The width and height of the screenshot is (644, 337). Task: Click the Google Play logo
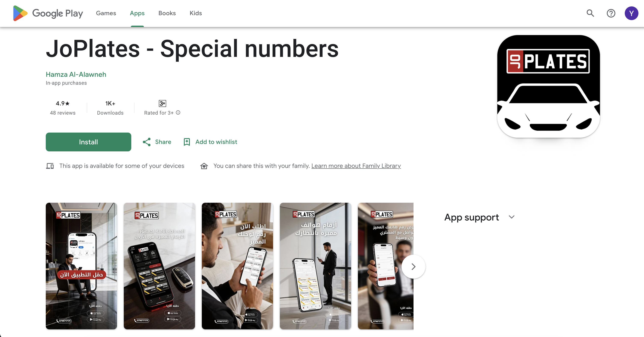click(48, 13)
